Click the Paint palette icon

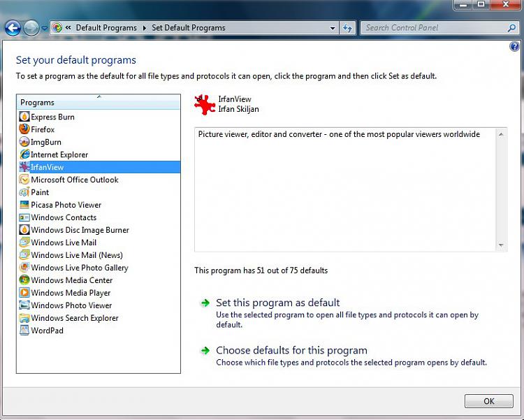click(24, 192)
